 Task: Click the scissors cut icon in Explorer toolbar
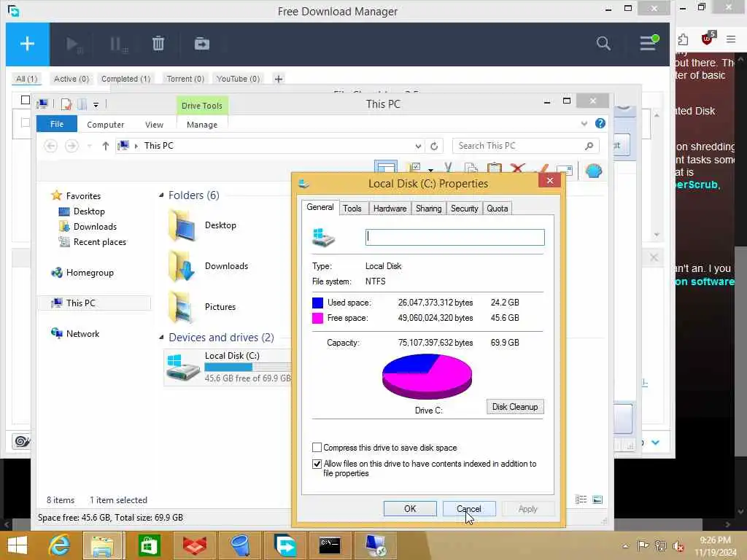coord(448,168)
